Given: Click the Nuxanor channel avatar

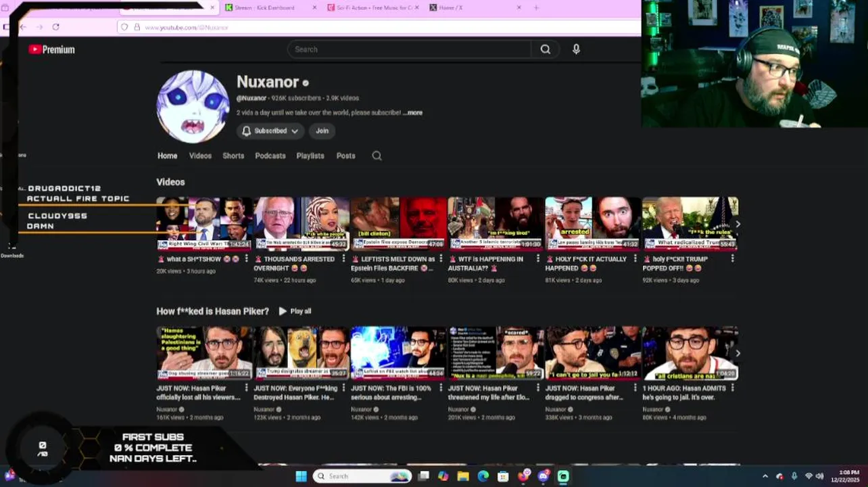Looking at the screenshot, I should point(193,107).
